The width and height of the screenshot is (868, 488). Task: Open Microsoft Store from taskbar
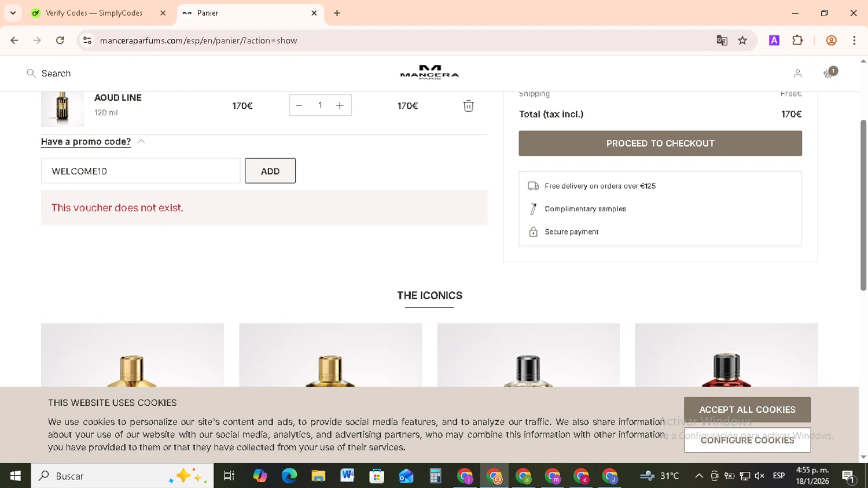[377, 476]
